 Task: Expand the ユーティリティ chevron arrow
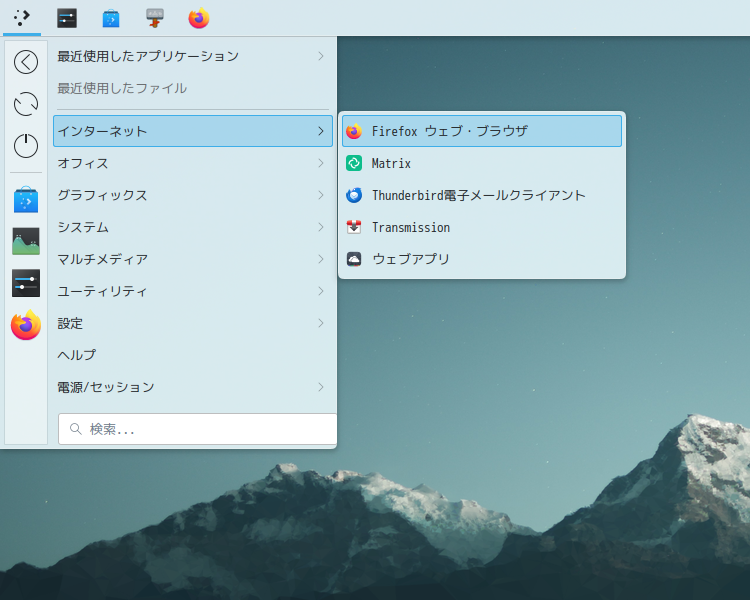pos(320,291)
